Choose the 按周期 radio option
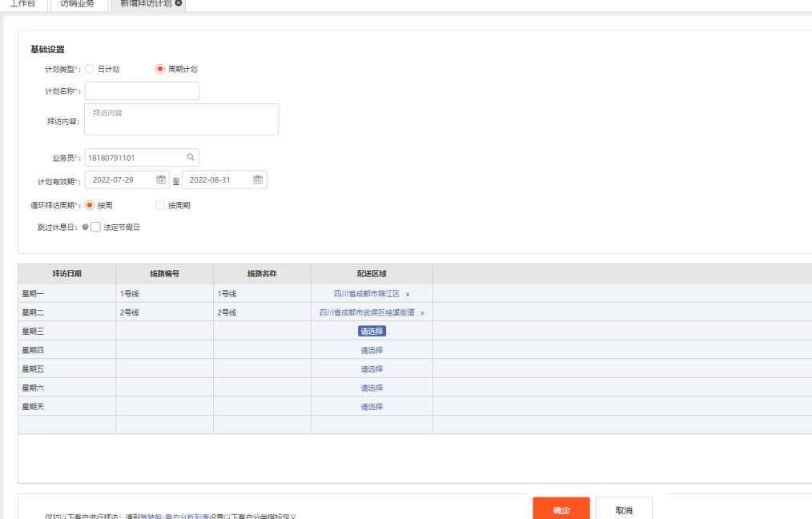 (160, 205)
